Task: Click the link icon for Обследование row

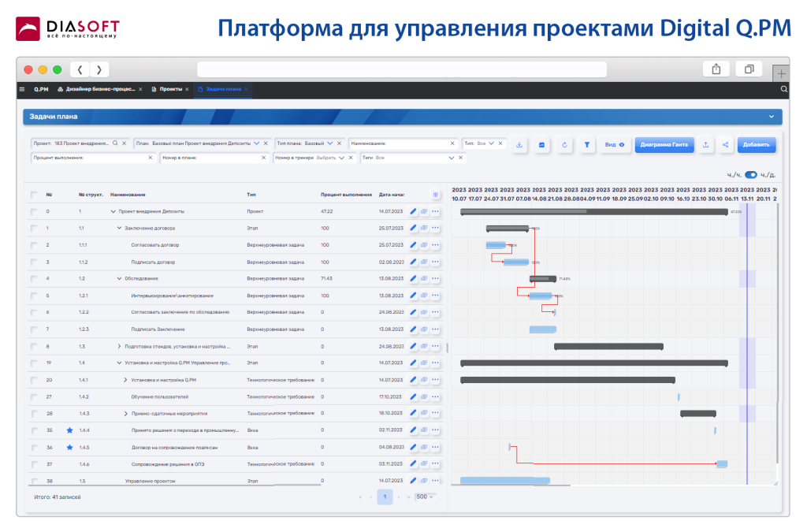Action: point(423,278)
